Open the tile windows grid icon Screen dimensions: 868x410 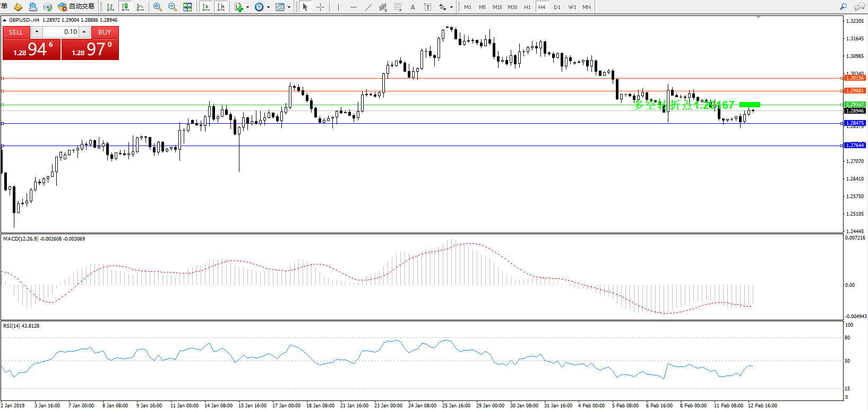point(187,7)
